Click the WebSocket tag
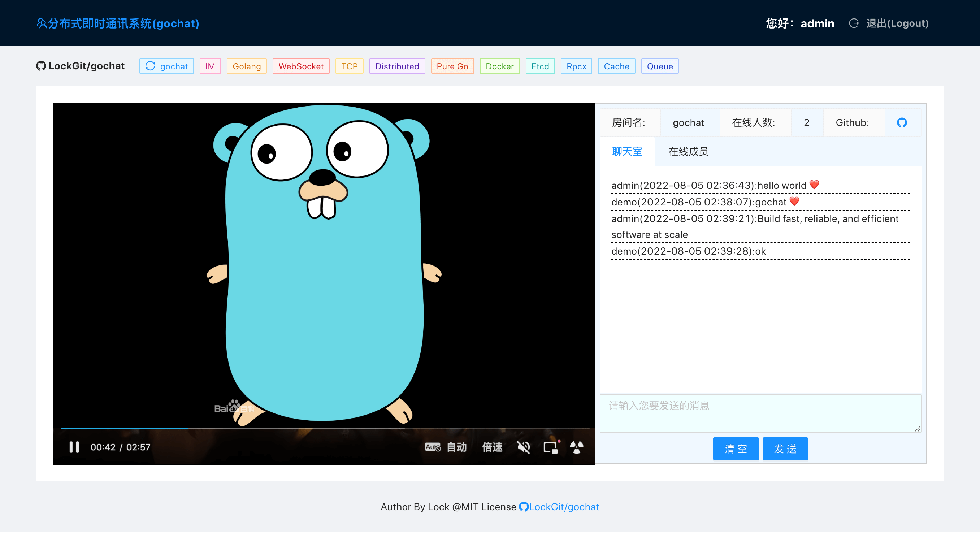The image size is (980, 533). [301, 66]
